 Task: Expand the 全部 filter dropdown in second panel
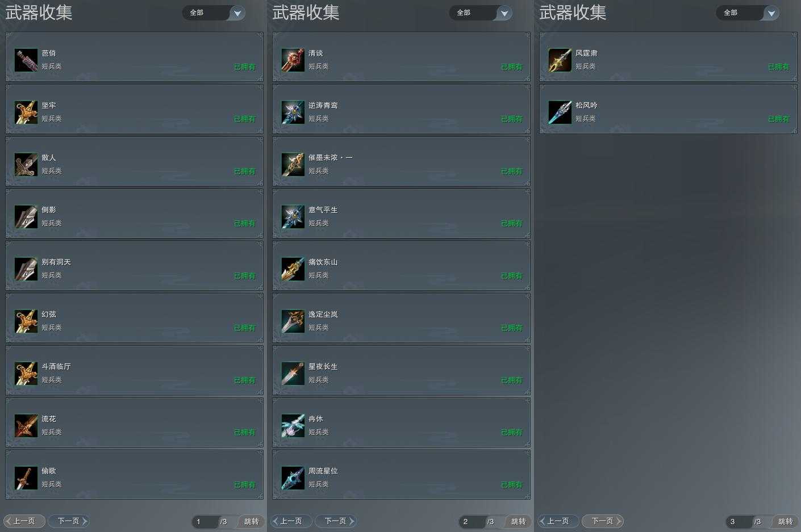[x=481, y=12]
